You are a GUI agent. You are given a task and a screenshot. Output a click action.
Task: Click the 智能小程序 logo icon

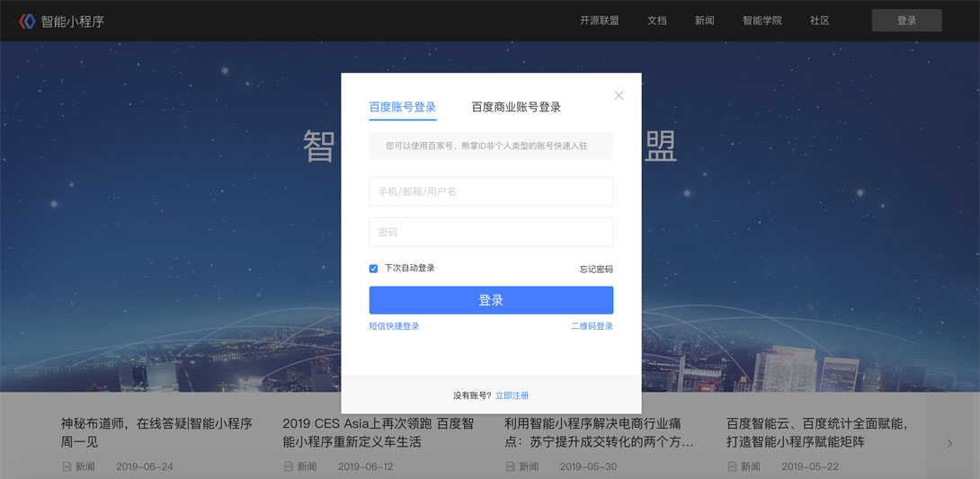click(27, 22)
